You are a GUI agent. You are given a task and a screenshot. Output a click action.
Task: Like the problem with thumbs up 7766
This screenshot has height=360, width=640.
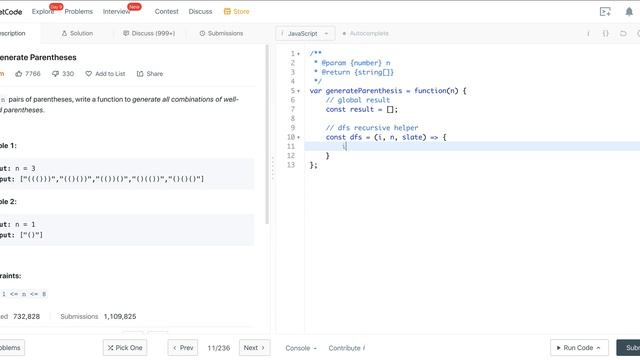(28, 74)
